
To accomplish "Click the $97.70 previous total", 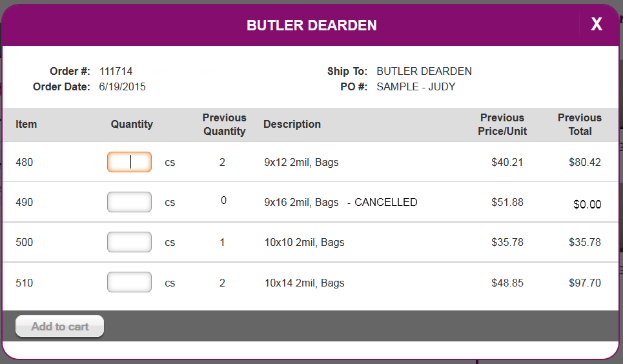I will click(x=584, y=283).
